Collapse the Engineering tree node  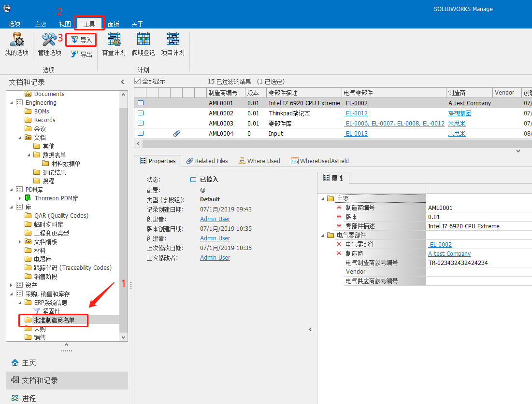coord(12,103)
